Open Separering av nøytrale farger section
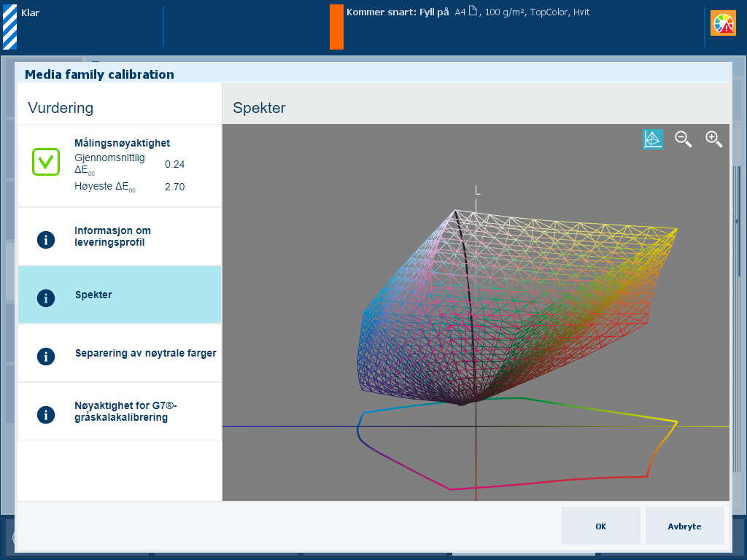The width and height of the screenshot is (747, 560). (x=120, y=354)
